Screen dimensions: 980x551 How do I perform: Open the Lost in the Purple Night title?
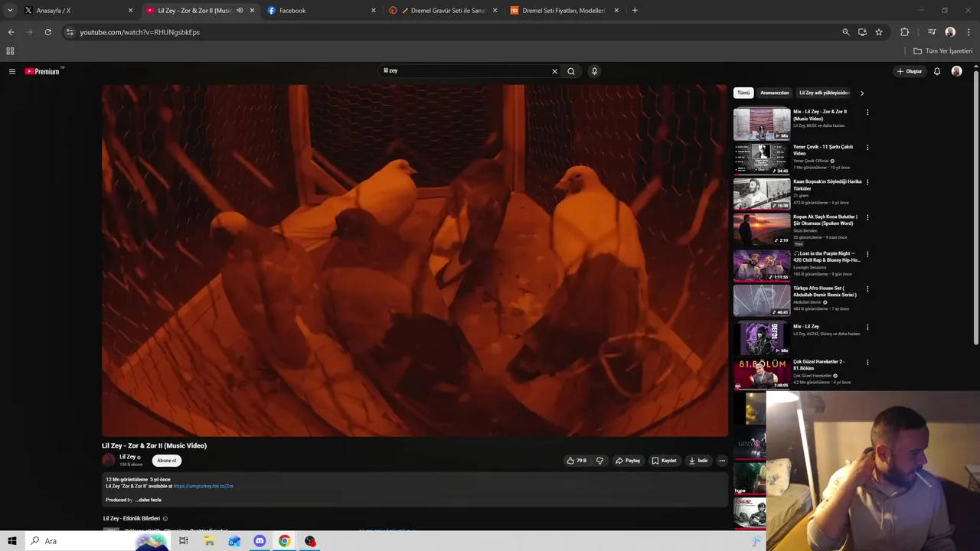click(x=827, y=256)
